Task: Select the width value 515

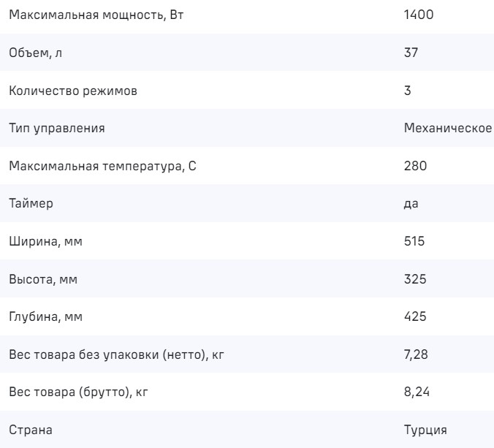Action: tap(414, 241)
